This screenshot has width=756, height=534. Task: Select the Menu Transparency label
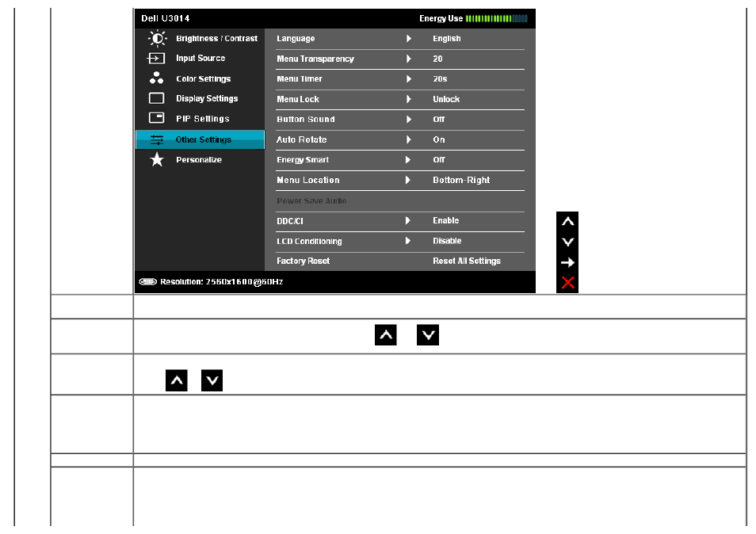pyautogui.click(x=315, y=59)
